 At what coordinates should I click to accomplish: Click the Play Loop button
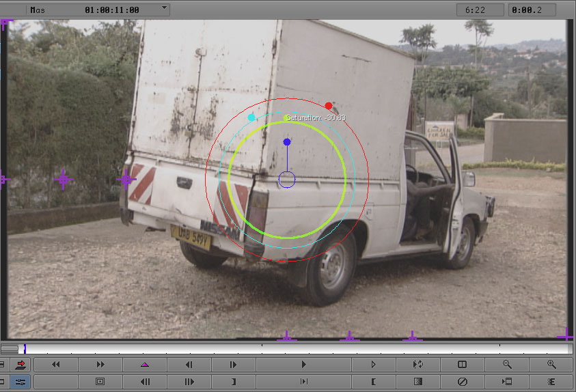417,365
